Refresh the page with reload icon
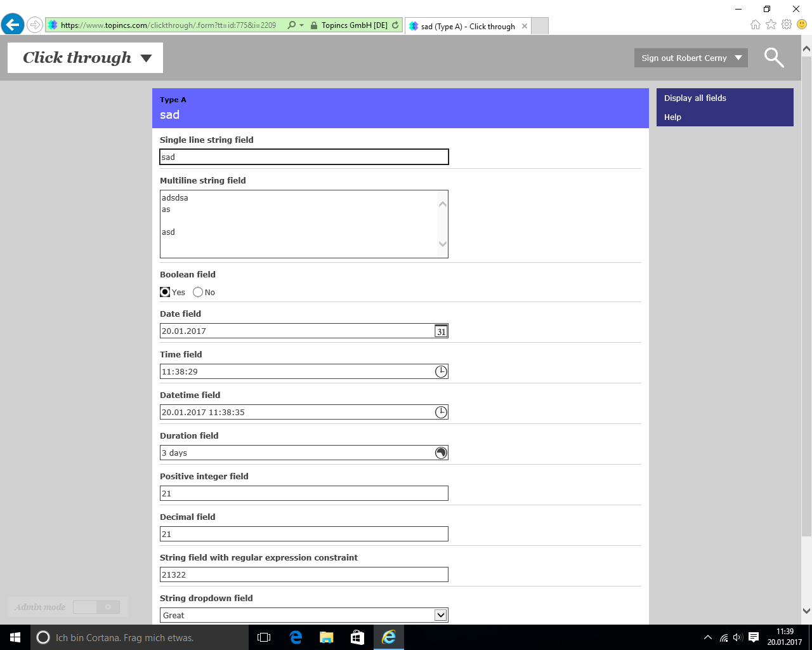Screen dimensions: 812x650 395,25
